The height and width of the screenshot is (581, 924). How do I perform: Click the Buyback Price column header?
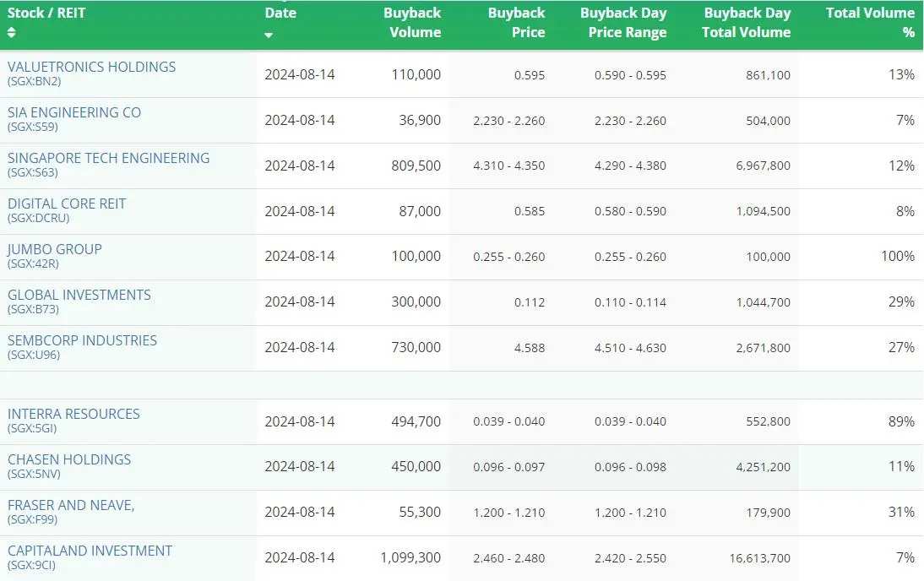point(516,23)
